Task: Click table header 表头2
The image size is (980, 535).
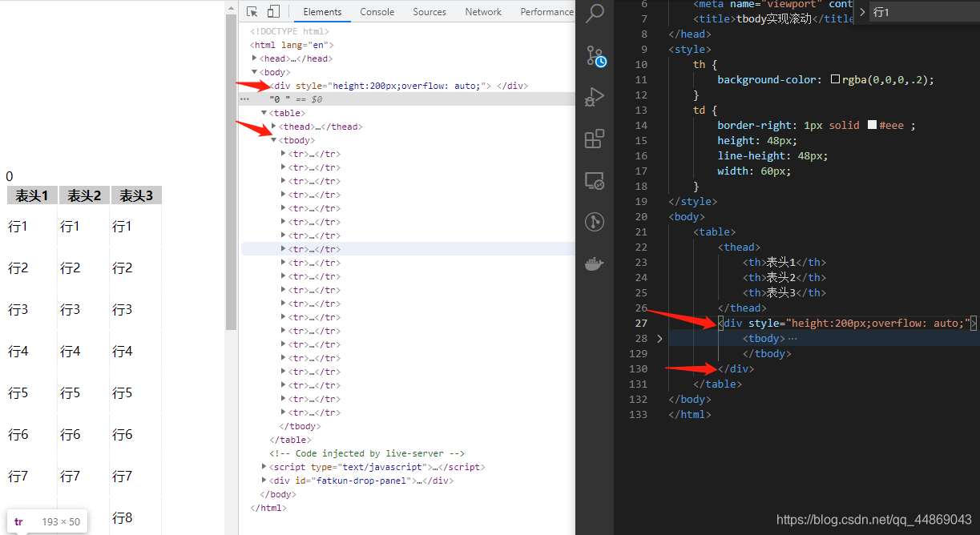Action: (84, 195)
